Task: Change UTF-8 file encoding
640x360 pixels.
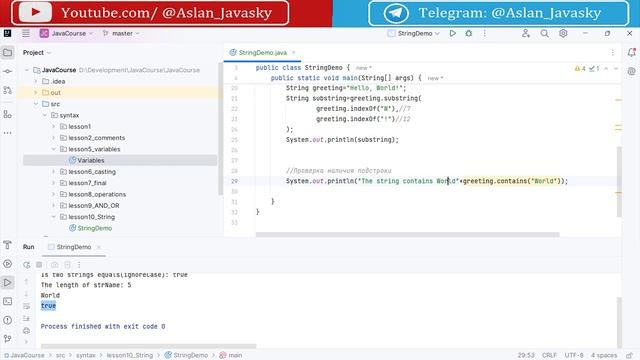Action: (x=574, y=356)
